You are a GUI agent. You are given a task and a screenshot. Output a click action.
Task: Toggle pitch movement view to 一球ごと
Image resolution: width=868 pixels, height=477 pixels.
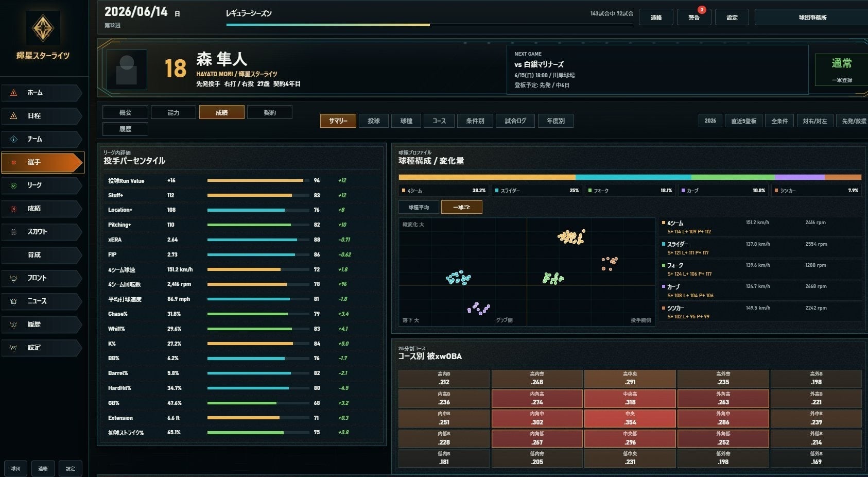click(462, 207)
